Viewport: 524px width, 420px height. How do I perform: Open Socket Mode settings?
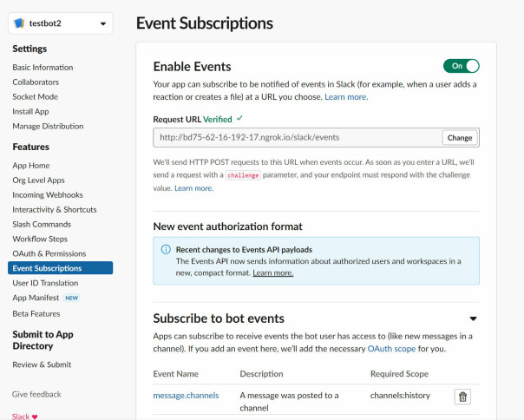(35, 96)
